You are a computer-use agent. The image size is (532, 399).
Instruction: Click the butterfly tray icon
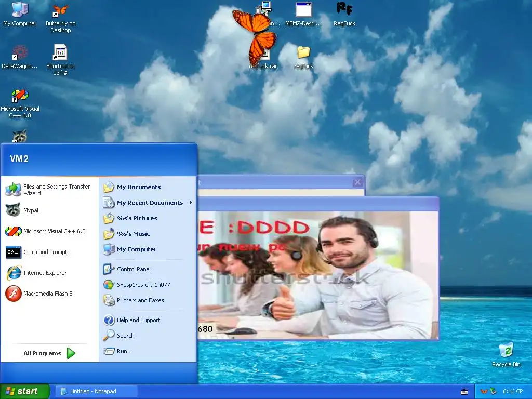tap(484, 391)
